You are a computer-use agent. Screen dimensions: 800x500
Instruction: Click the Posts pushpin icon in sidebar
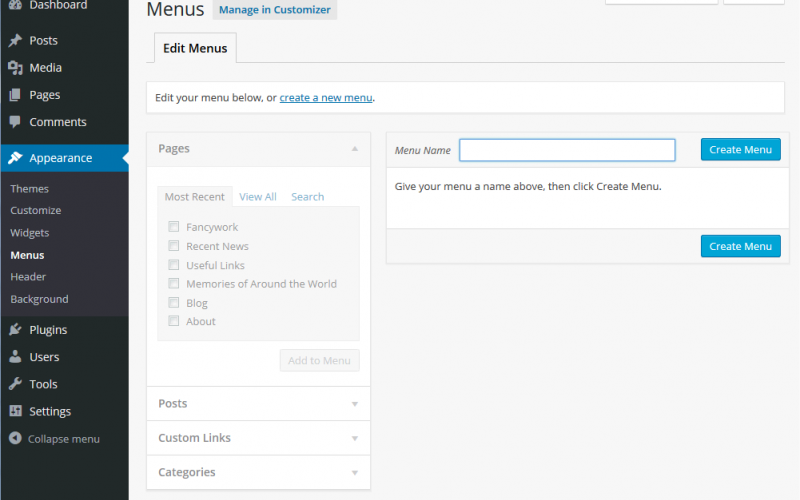tap(15, 40)
